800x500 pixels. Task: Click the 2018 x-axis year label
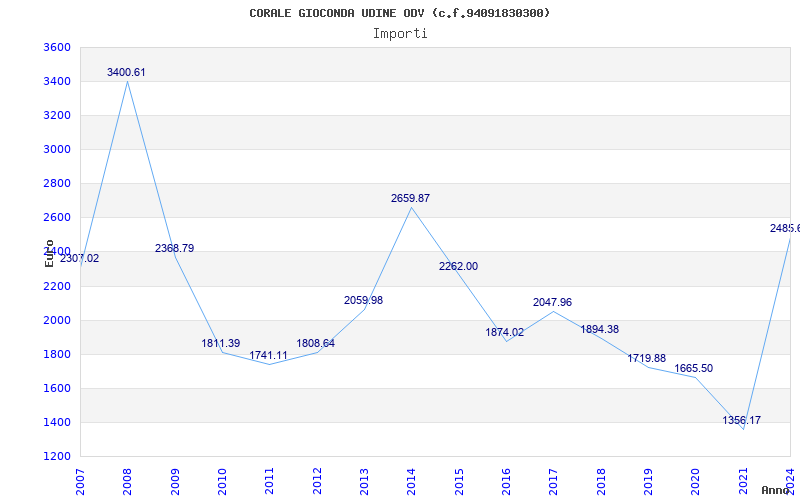[601, 482]
